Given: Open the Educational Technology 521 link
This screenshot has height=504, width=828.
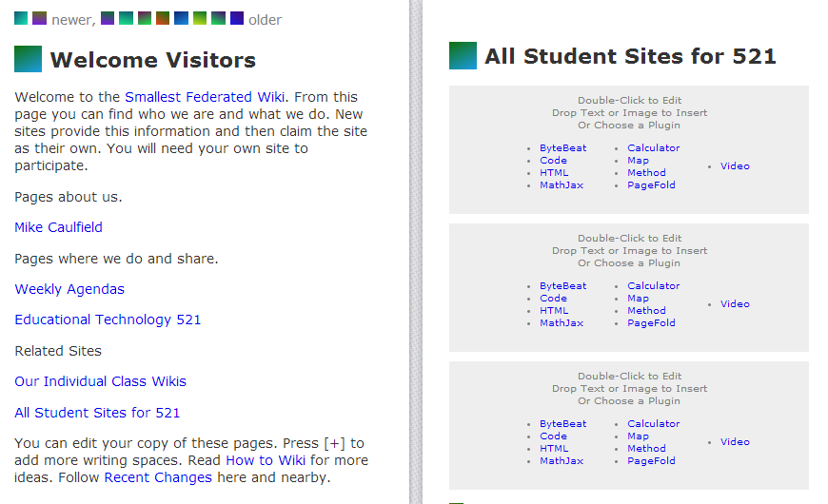Looking at the screenshot, I should (108, 320).
